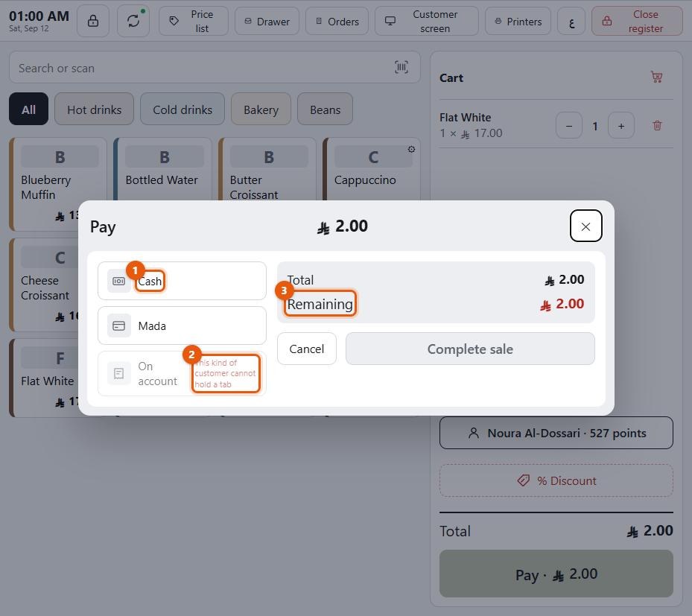Select the All category tab
692x616 pixels.
click(x=29, y=109)
